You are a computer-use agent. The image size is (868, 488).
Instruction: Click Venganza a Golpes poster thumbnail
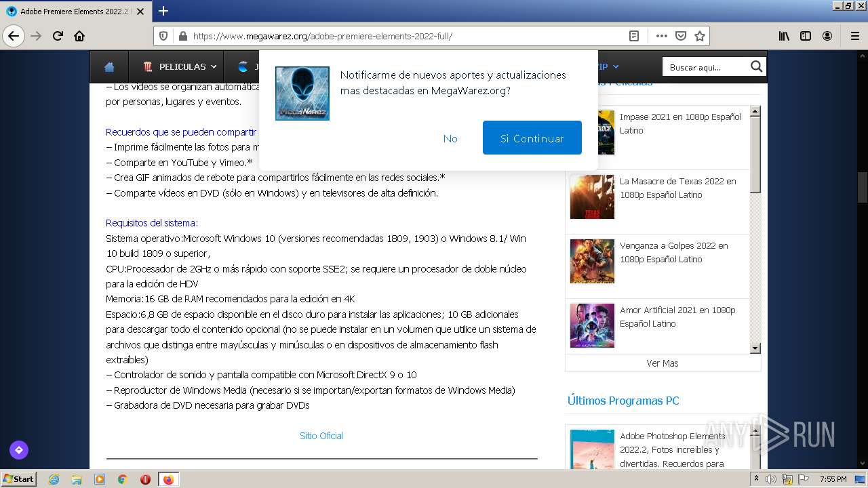(592, 262)
